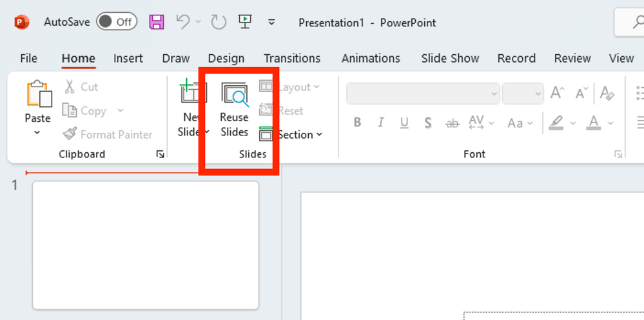The image size is (644, 320).
Task: Open the File menu
Action: pos(28,58)
